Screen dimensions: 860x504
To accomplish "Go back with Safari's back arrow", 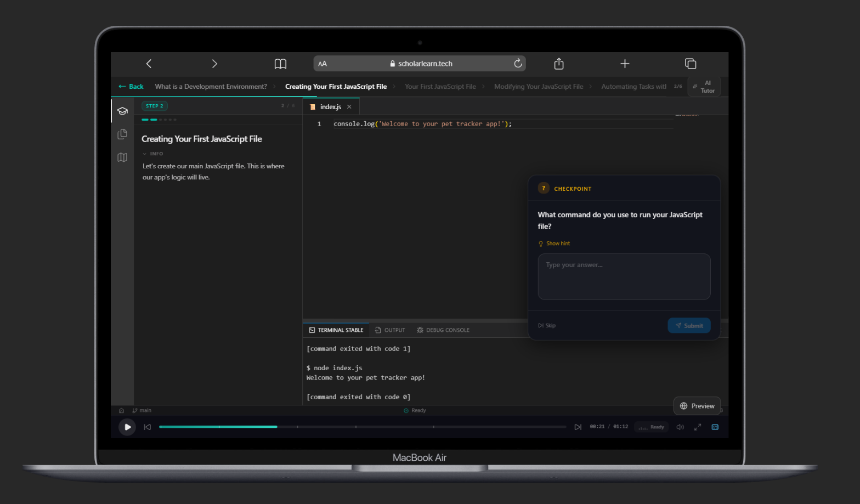I will [x=149, y=64].
